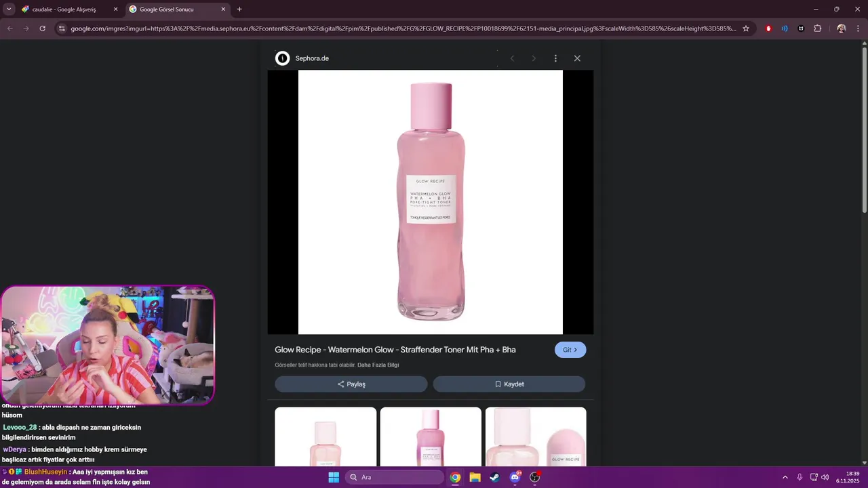Click the taskbar Ara search box
This screenshot has width=868, height=488.
click(x=395, y=477)
